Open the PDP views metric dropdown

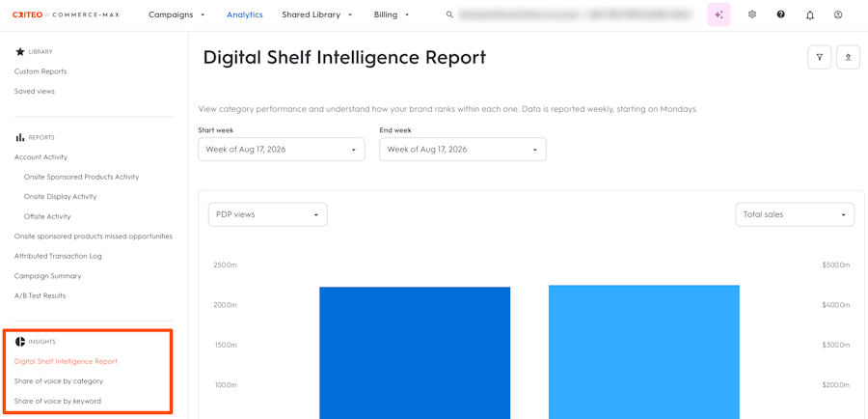pos(268,214)
